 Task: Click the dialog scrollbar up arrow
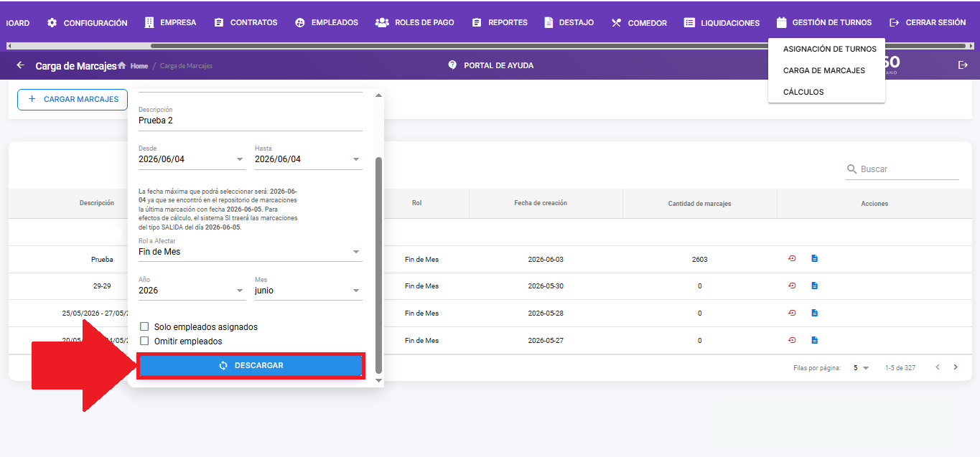tap(379, 95)
